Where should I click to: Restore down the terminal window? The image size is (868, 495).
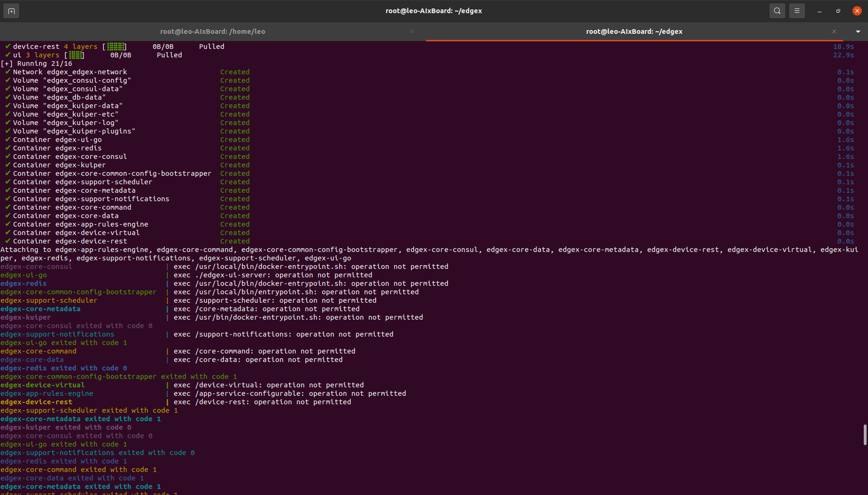838,10
